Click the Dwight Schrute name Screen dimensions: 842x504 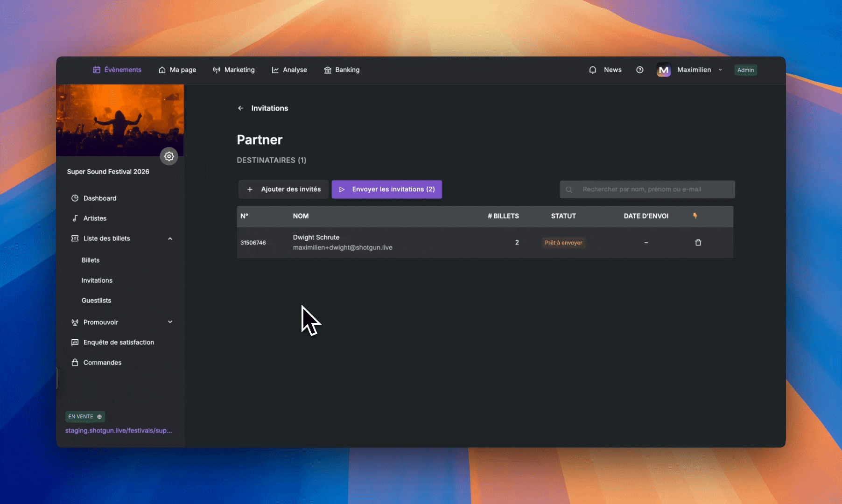tap(316, 237)
